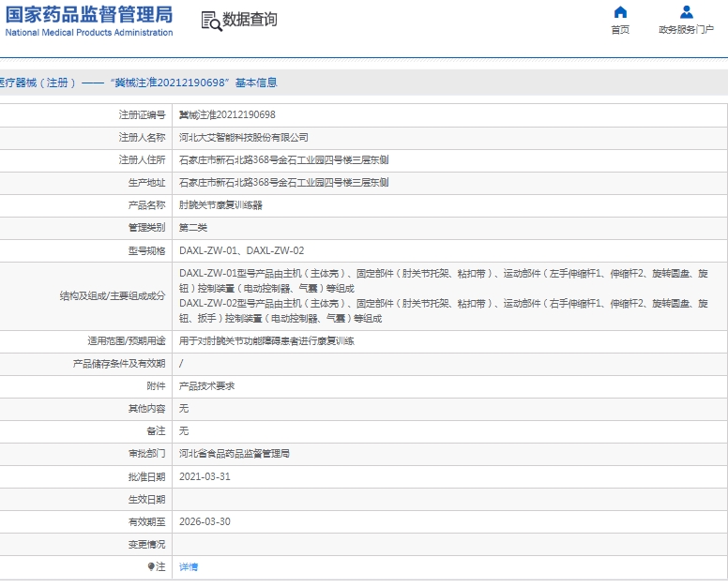728x587 pixels.
Task: Click the approval department 河北省食品药品监督管理局
Action: pyautogui.click(x=235, y=453)
